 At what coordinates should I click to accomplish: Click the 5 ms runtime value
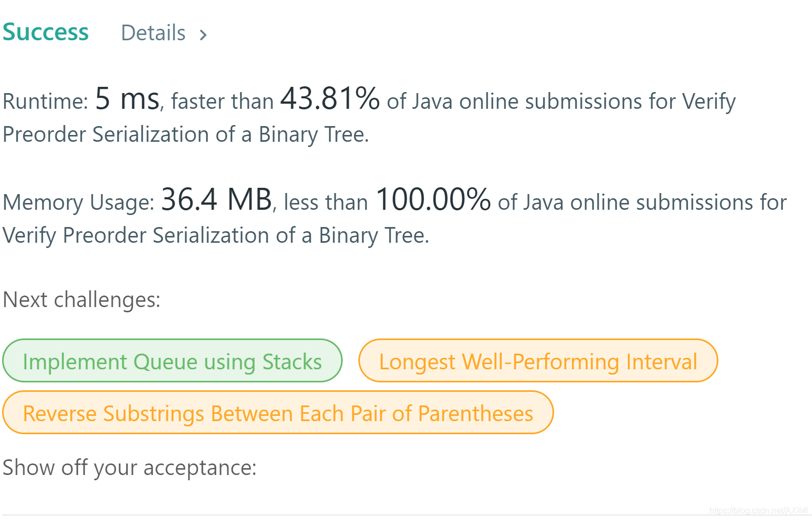point(127,99)
